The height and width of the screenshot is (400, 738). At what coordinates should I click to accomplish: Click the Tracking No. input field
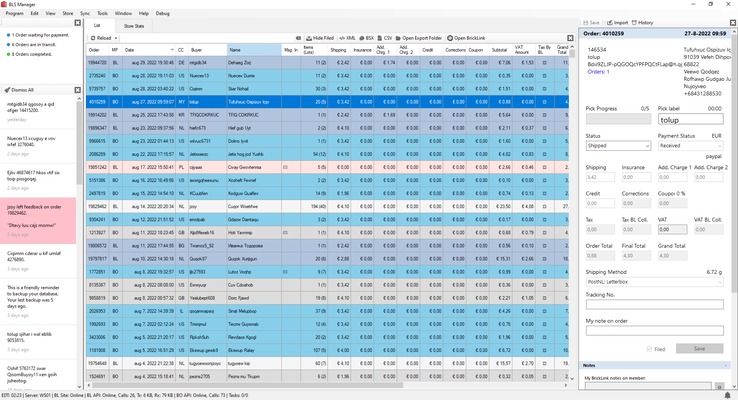655,304
